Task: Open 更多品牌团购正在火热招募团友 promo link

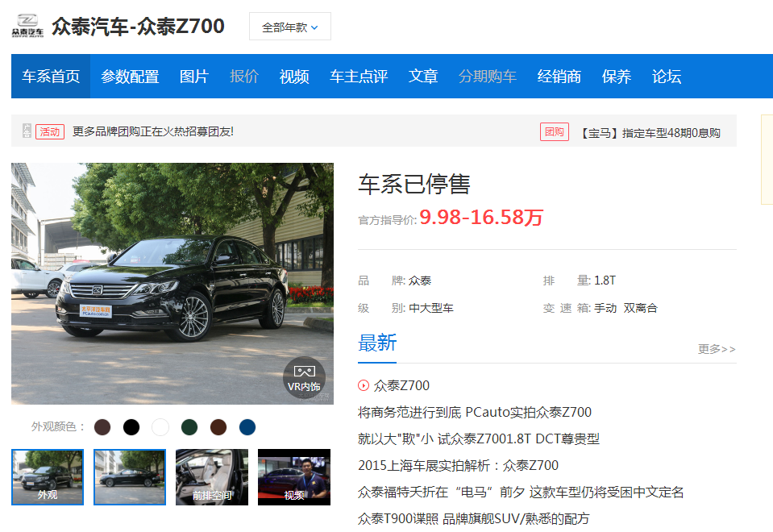Action: pos(153,131)
